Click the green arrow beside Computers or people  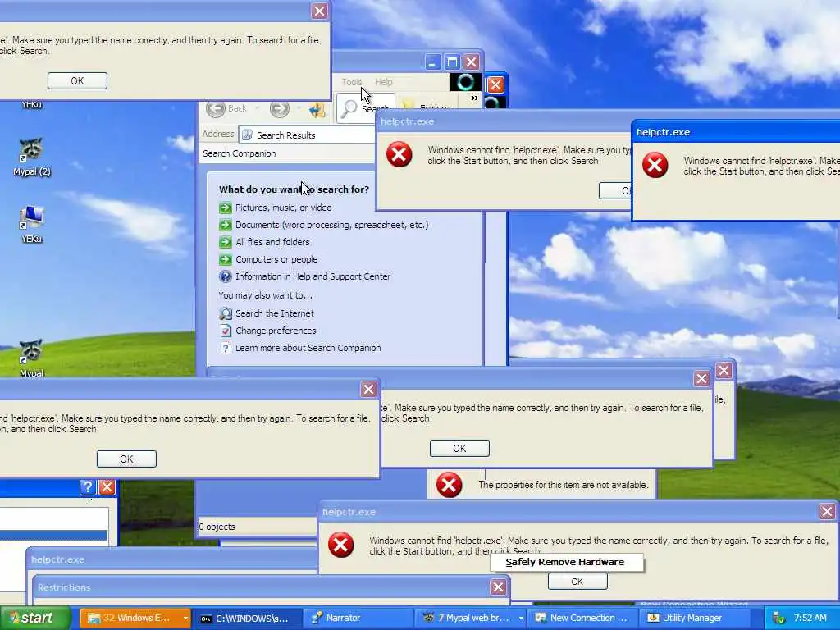click(x=226, y=259)
